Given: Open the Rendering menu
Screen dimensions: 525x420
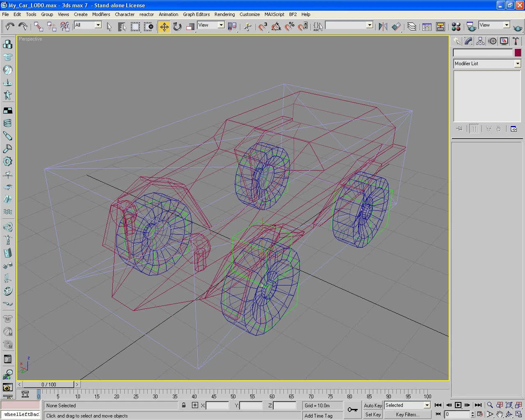Looking at the screenshot, I should [224, 14].
